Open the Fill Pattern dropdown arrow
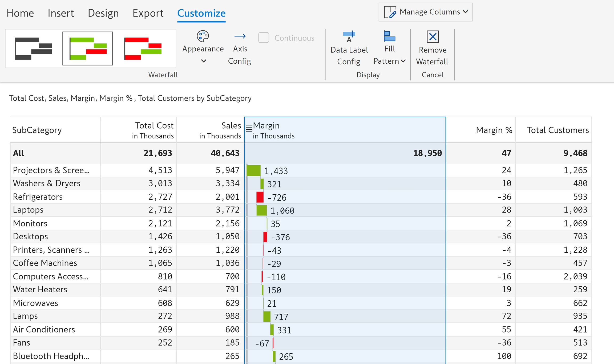This screenshot has width=614, height=364. click(403, 61)
